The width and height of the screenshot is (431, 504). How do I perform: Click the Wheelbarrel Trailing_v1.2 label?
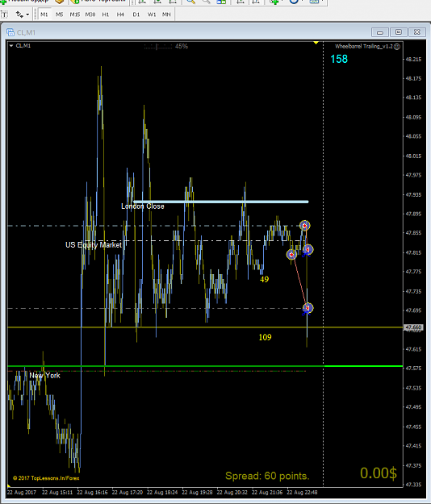[364, 46]
